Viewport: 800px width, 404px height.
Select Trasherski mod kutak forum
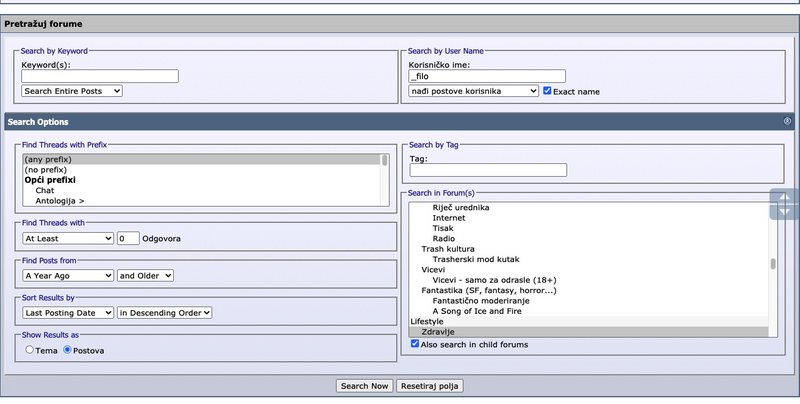589,259
